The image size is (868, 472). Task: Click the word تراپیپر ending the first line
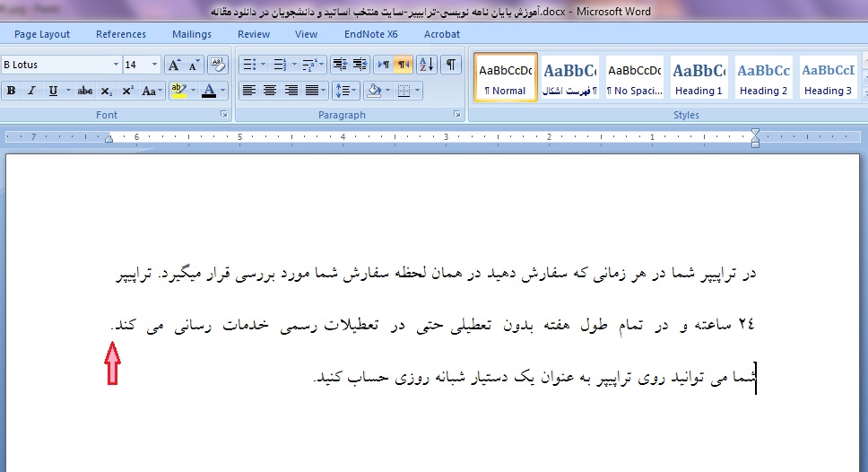(x=134, y=275)
